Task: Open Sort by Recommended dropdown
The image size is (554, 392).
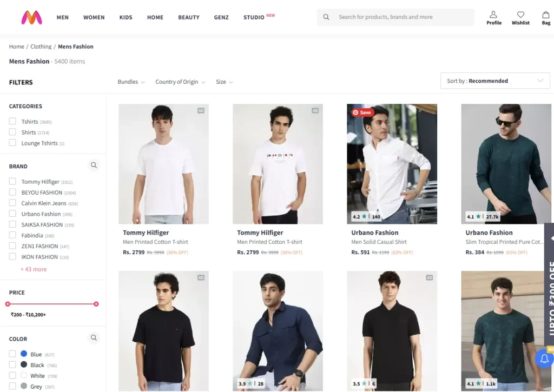Action: tap(495, 81)
